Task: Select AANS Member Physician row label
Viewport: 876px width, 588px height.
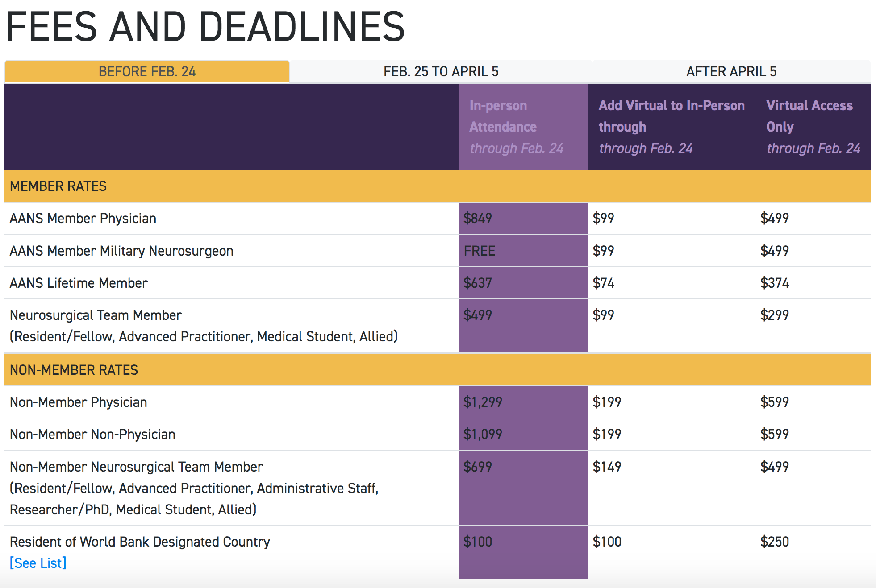Action: (x=83, y=219)
